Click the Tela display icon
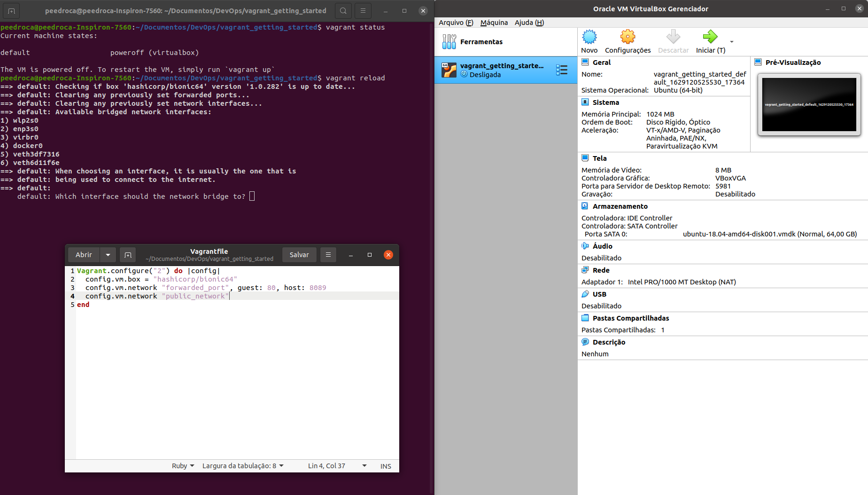Image resolution: width=868 pixels, height=495 pixels. 585,158
